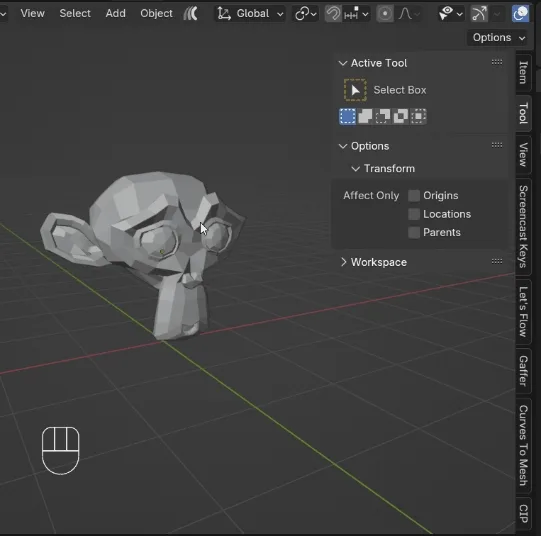Open the Gaffer sidebar tab

[x=523, y=371]
